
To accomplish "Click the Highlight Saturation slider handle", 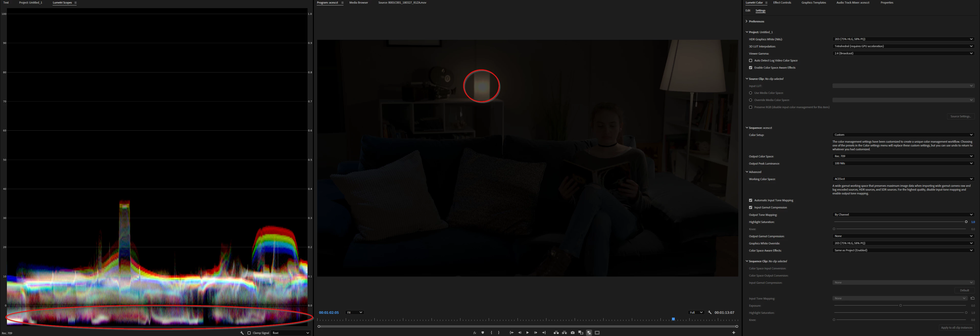I will pos(966,222).
